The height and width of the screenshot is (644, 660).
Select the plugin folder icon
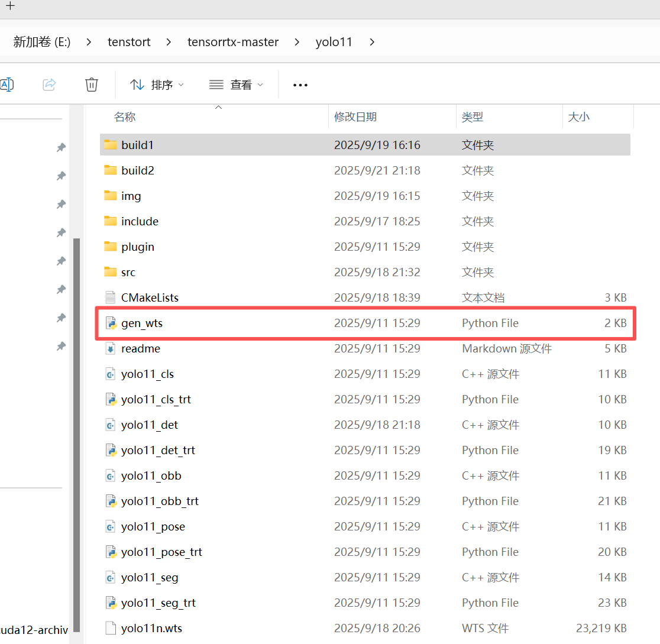110,246
